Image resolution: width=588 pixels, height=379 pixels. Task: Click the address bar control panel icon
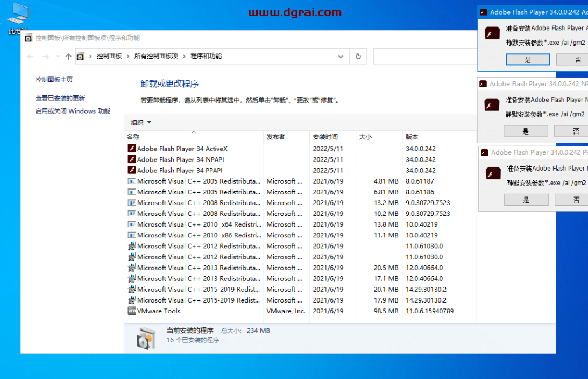coord(80,57)
